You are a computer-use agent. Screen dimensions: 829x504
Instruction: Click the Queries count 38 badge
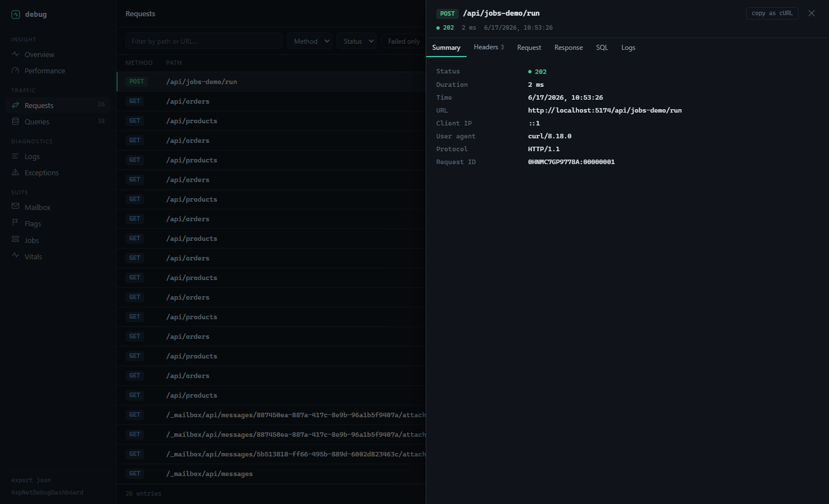tap(101, 121)
